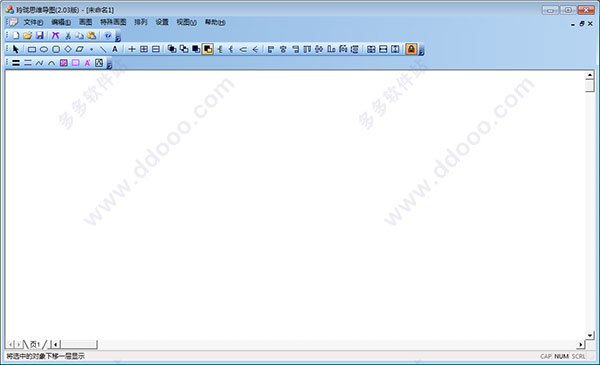The height and width of the screenshot is (365, 600).
Task: Click the horizontal center alignment icon
Action: pos(283,49)
